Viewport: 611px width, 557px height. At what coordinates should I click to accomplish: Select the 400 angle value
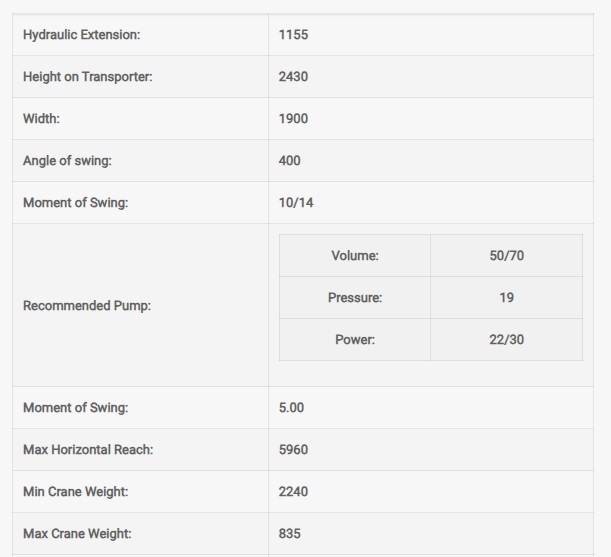tap(290, 161)
